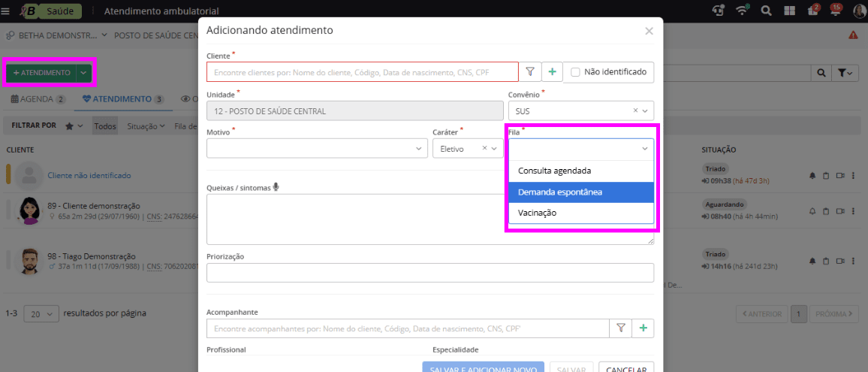Image resolution: width=868 pixels, height=372 pixels.
Task: Click the plus icon to add Acompanhante
Action: pyautogui.click(x=643, y=328)
